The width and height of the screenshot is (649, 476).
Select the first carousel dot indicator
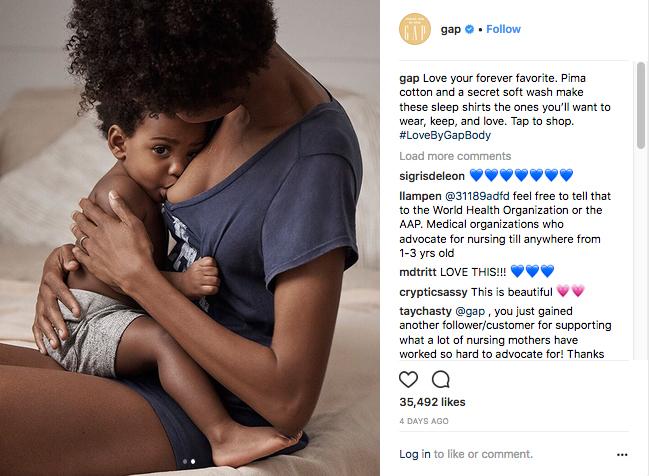click(185, 461)
